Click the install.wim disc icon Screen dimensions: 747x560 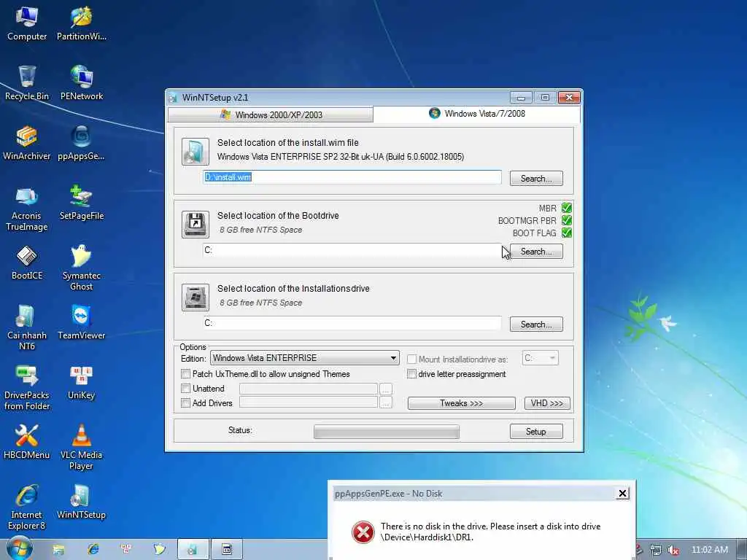[x=196, y=152]
